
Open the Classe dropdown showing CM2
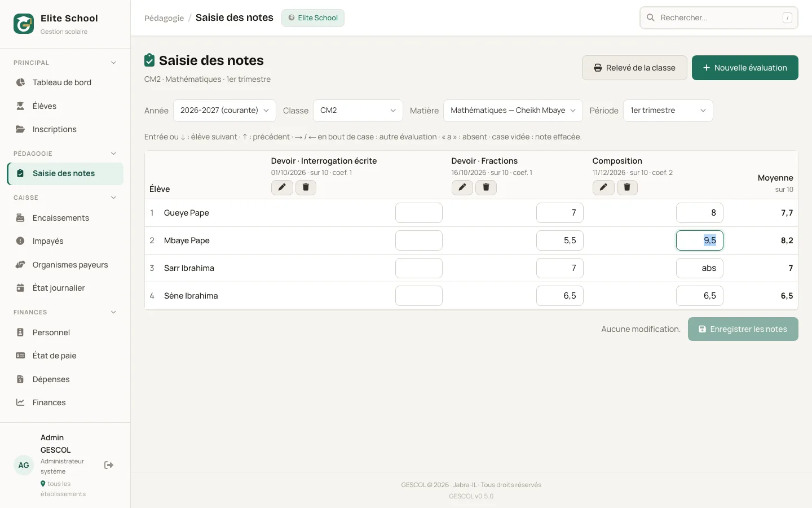point(358,111)
